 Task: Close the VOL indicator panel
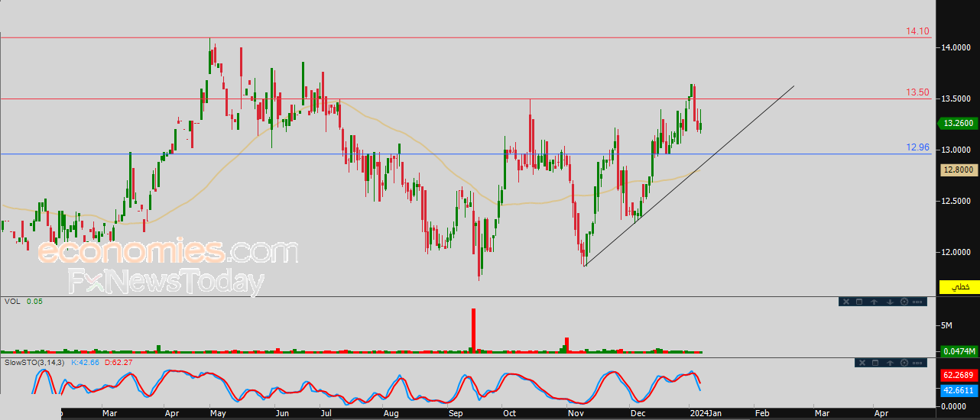click(x=846, y=302)
